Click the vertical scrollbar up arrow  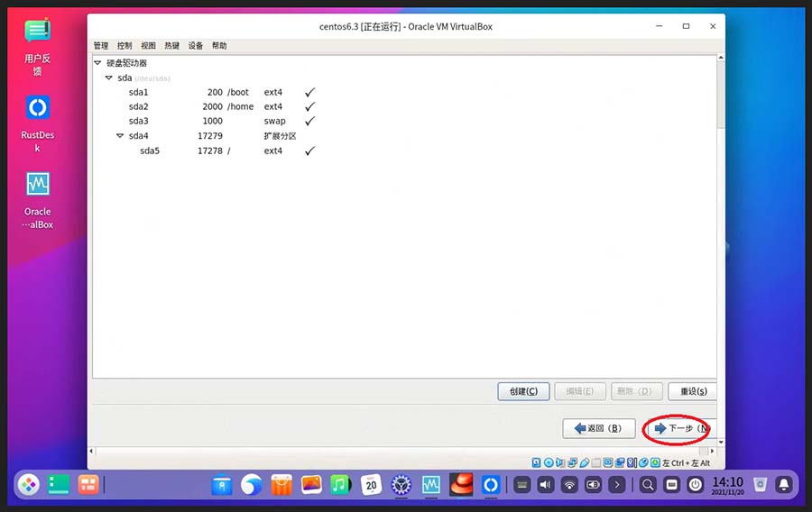pos(721,58)
